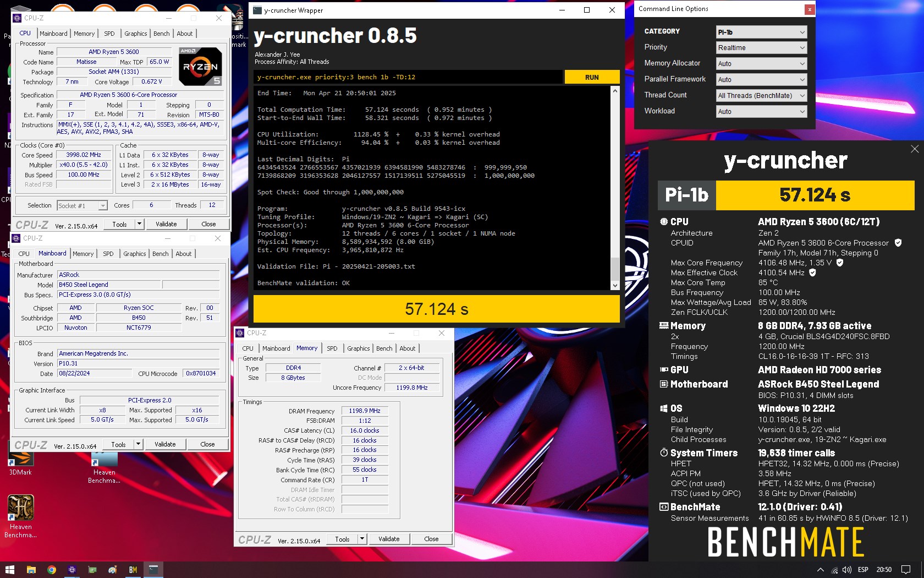Image resolution: width=924 pixels, height=578 pixels.
Task: Click the y-cruncher command line input field
Action: [x=408, y=77]
